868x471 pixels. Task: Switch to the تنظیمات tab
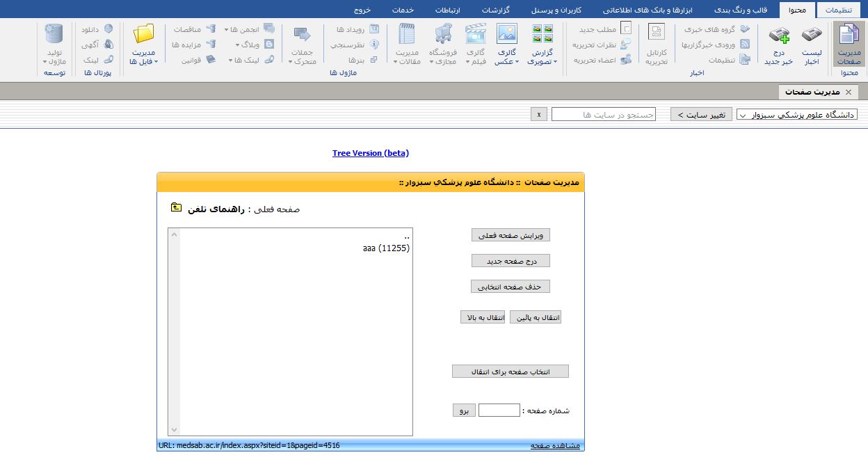tap(837, 10)
